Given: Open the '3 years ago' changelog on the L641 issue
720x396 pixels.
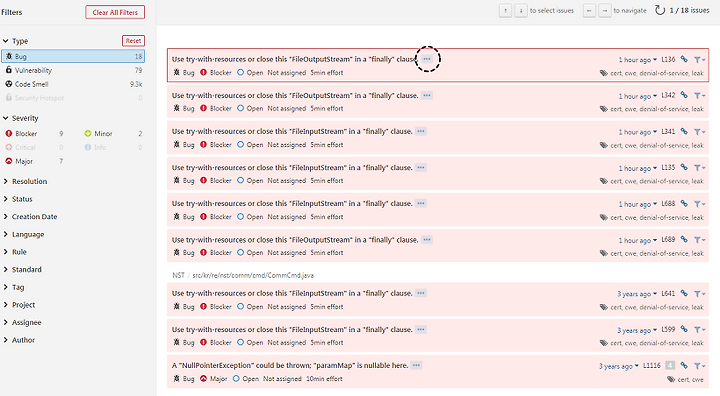Looking at the screenshot, I should [637, 294].
